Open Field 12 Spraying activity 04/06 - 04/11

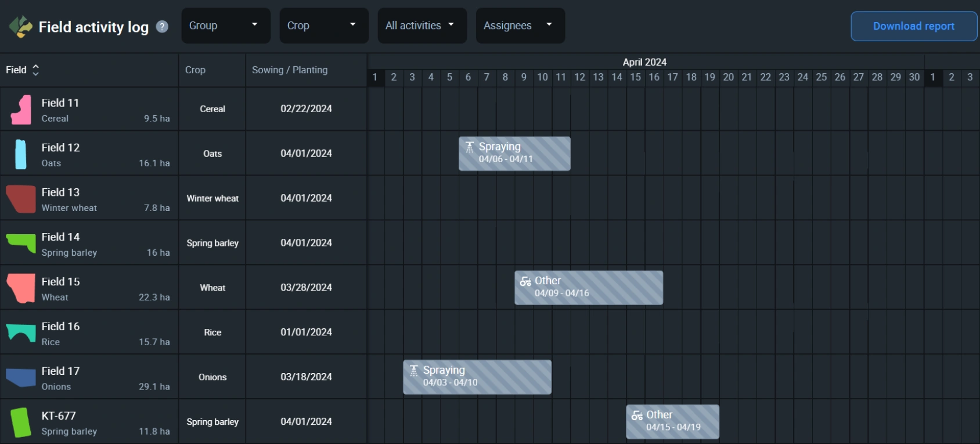pyautogui.click(x=514, y=153)
